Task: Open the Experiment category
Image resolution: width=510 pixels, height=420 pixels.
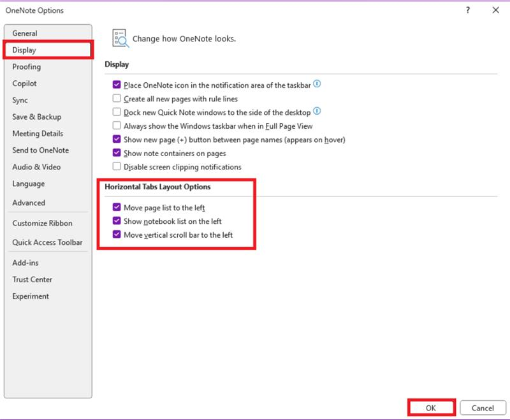Action: click(x=48, y=296)
